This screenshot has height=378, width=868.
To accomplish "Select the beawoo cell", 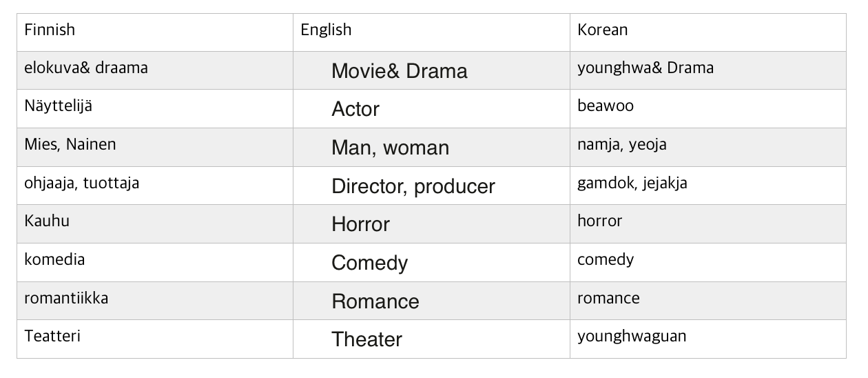I will (708, 109).
